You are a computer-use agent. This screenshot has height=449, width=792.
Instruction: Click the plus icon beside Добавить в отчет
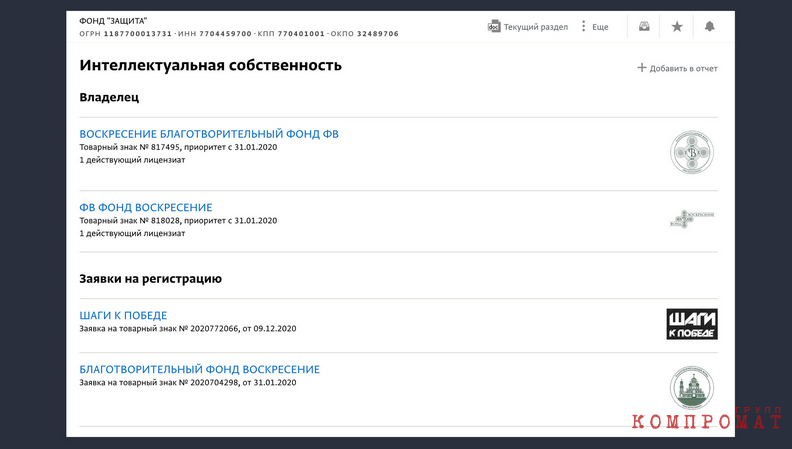(641, 68)
